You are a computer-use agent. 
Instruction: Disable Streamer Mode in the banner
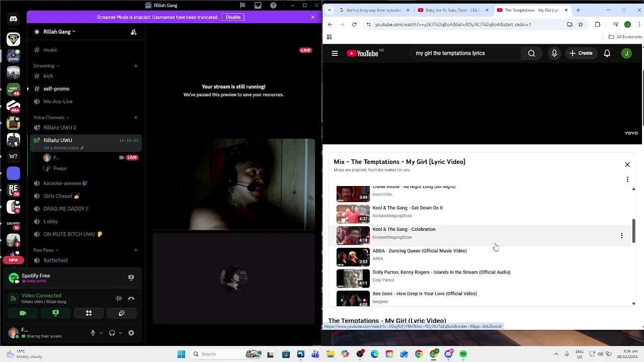click(x=233, y=17)
